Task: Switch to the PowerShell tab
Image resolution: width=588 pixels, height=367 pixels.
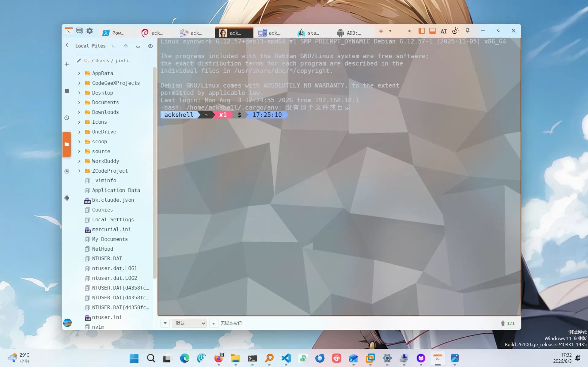Action: pos(117,33)
